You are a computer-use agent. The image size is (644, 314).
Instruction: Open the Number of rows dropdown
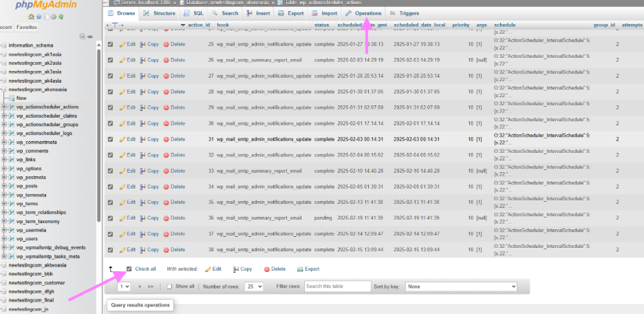[x=254, y=286]
